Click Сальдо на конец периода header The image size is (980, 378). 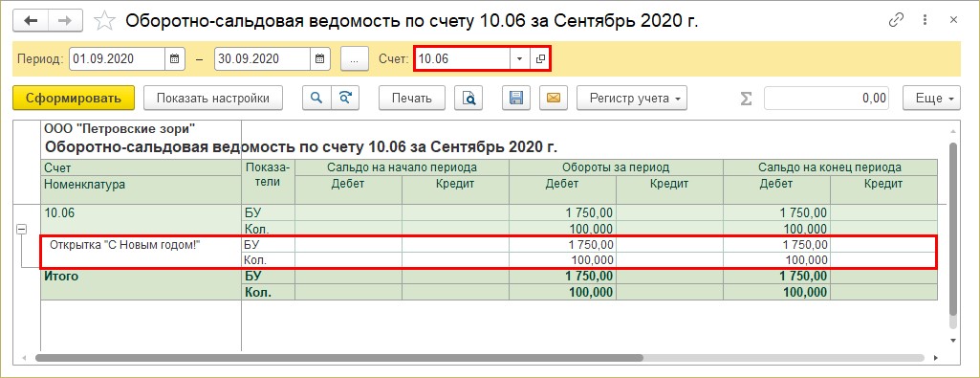[830, 167]
